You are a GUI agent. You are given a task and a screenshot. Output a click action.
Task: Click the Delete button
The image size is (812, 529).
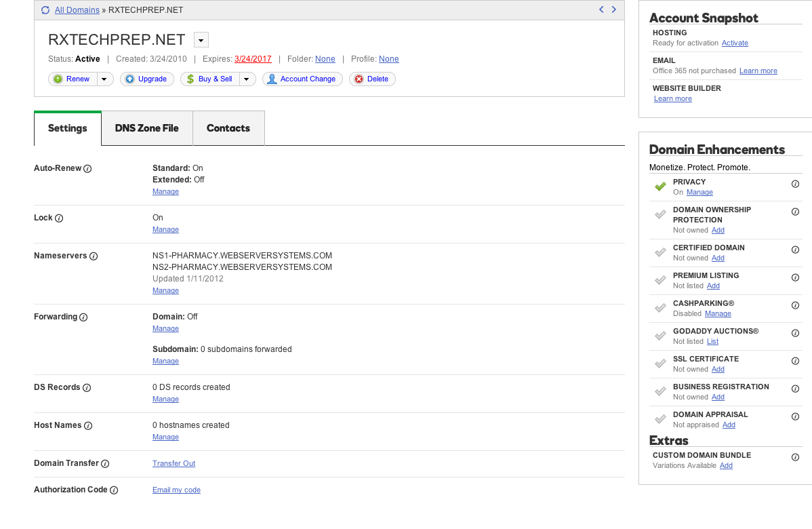point(372,79)
